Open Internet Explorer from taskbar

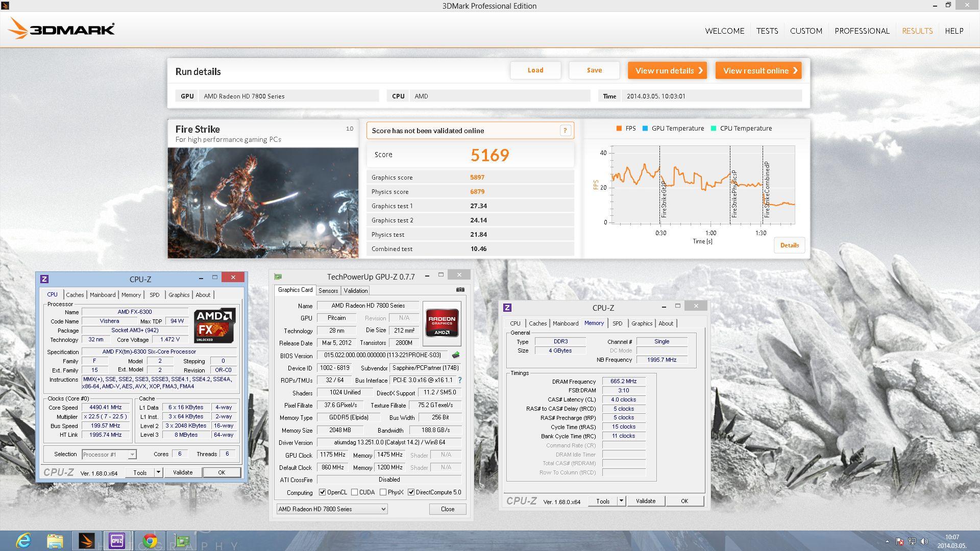point(23,541)
